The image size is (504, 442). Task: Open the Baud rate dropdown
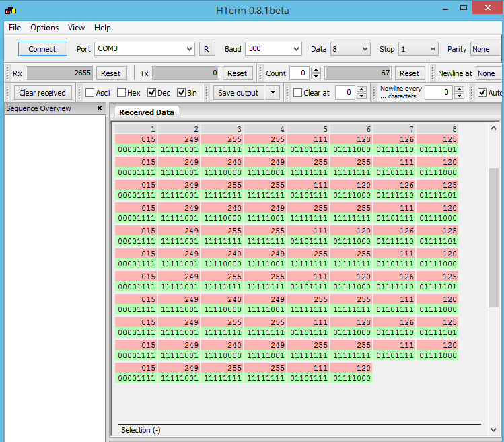[296, 49]
